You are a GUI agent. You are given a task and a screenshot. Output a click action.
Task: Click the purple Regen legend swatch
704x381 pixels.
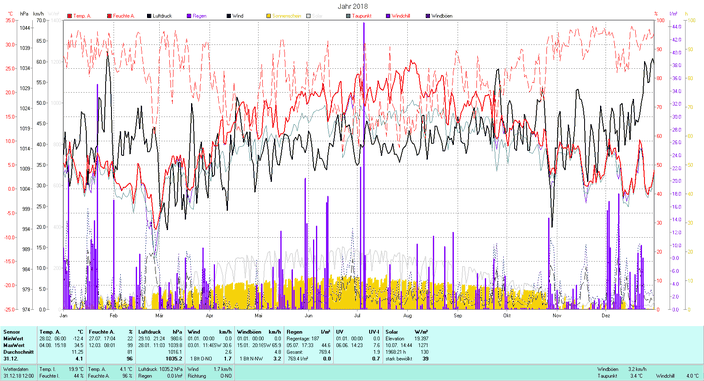coord(189,16)
